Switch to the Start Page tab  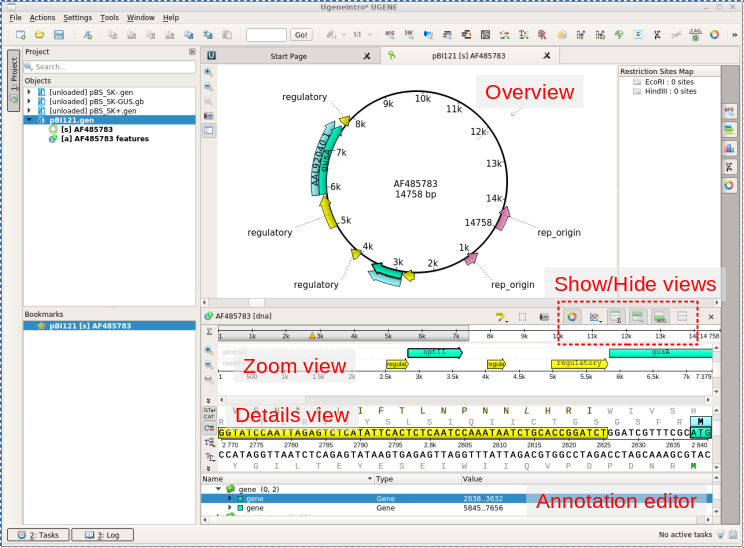pyautogui.click(x=288, y=56)
